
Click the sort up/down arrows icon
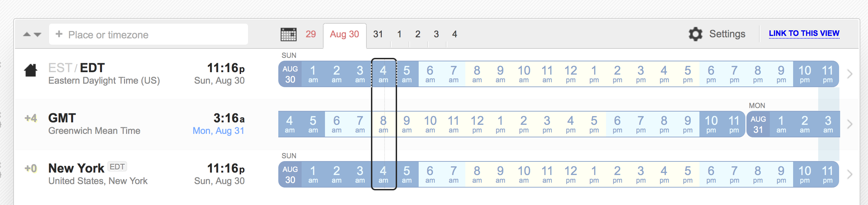(x=32, y=35)
